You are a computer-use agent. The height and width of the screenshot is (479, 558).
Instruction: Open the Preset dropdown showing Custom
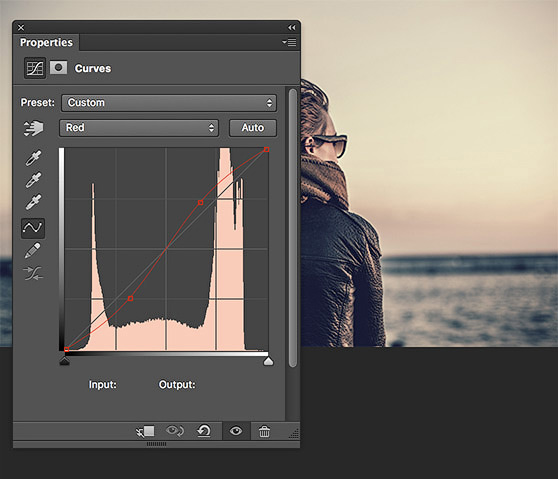[x=169, y=103]
